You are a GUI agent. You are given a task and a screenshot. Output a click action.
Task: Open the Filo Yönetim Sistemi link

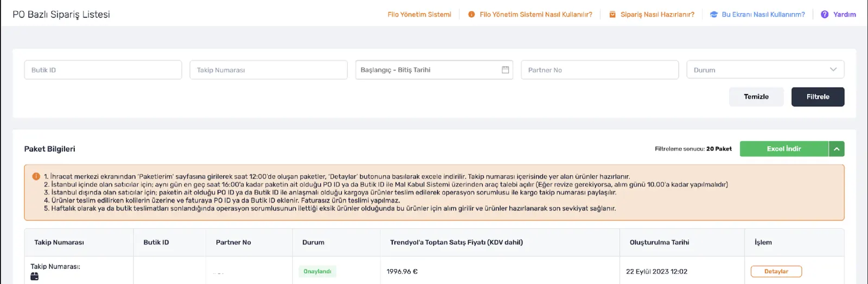[419, 15]
